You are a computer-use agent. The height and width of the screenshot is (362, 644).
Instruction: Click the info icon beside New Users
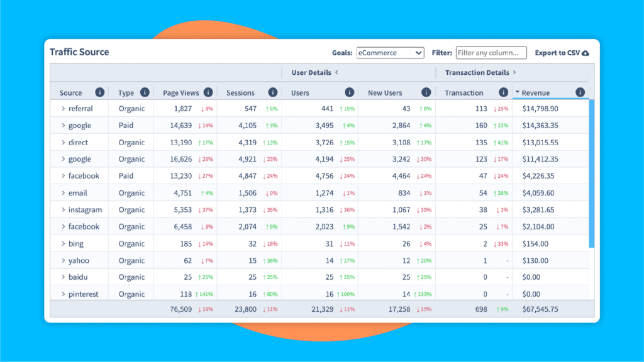(426, 92)
